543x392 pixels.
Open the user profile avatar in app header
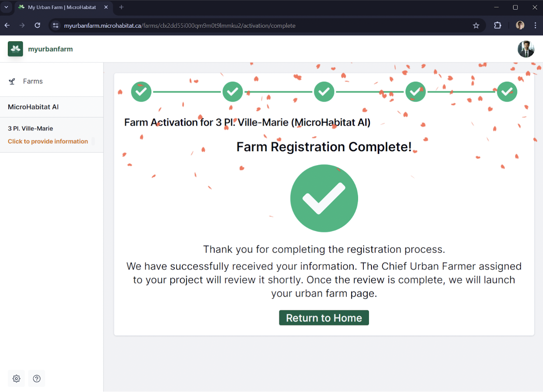point(526,49)
